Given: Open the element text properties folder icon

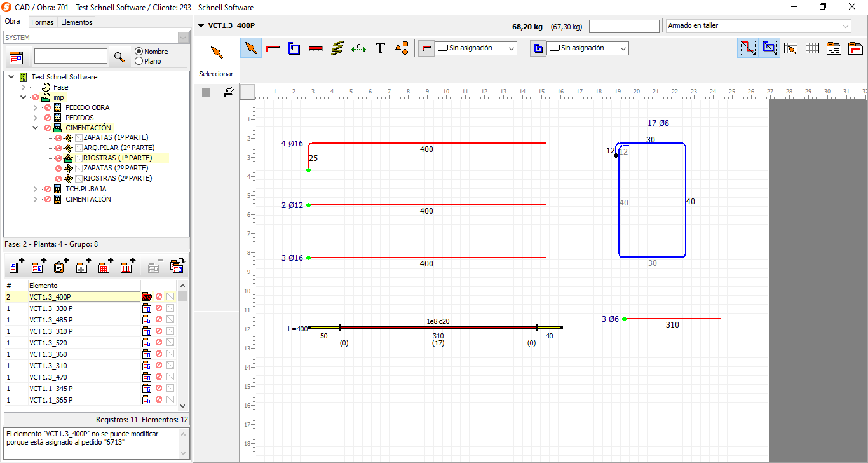Looking at the screenshot, I should coord(834,48).
